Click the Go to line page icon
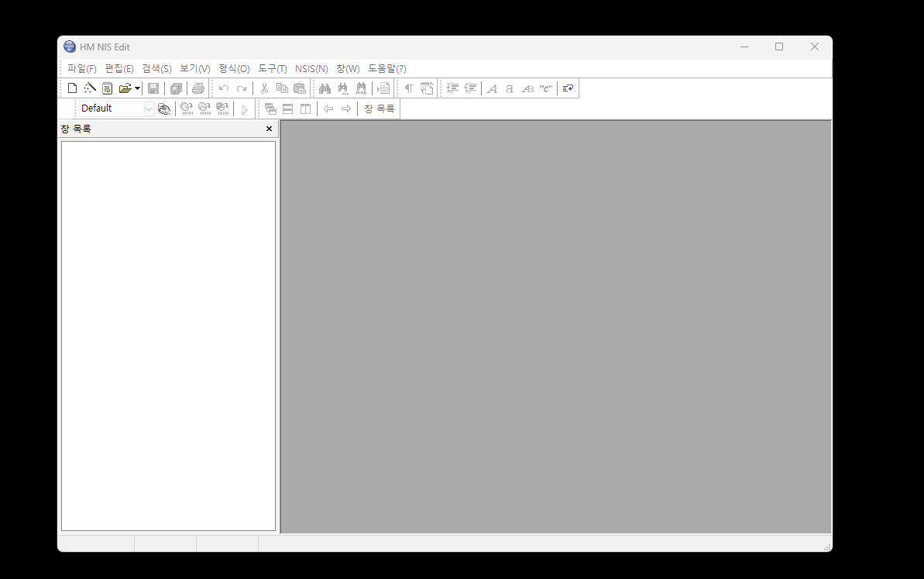The width and height of the screenshot is (924, 579). [x=383, y=88]
